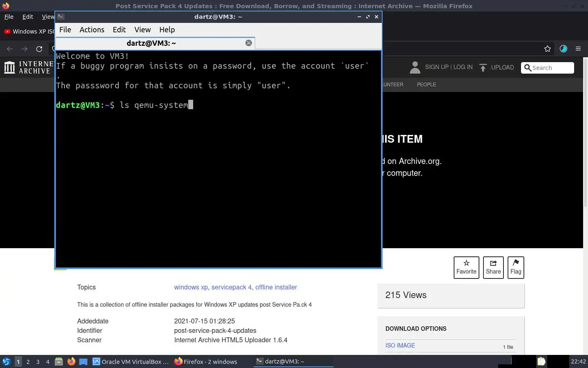Click the DOWNLOAD OPTIONS heading
The image size is (588, 368).
(416, 329)
